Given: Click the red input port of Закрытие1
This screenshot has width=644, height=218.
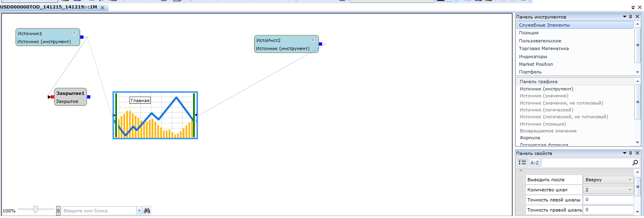Looking at the screenshot, I should pyautogui.click(x=52, y=97).
